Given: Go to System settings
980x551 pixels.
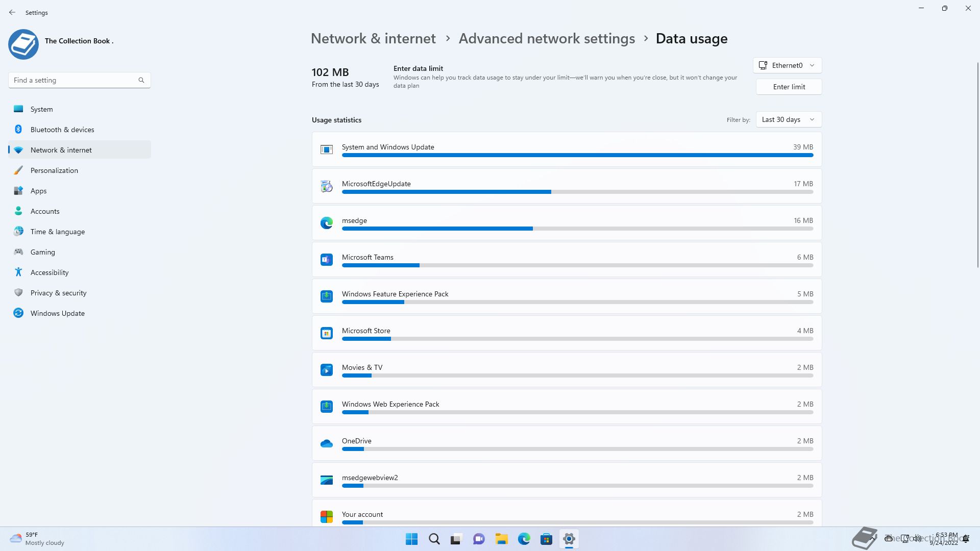Looking at the screenshot, I should 80,109.
